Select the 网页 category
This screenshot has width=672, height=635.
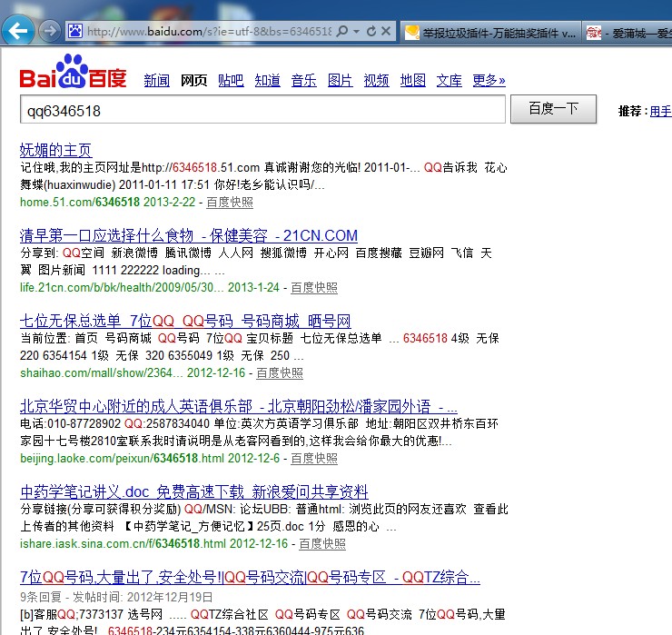coord(193,80)
